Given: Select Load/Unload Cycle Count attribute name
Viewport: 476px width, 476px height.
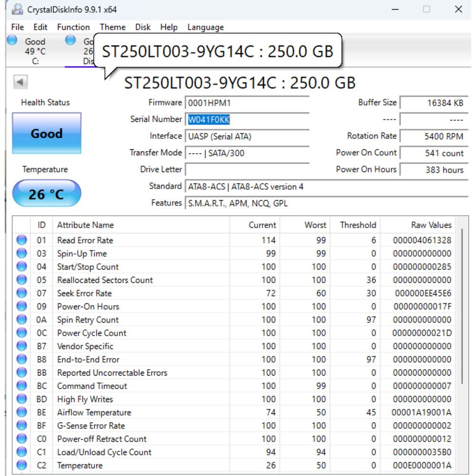Looking at the screenshot, I should coord(104,452).
